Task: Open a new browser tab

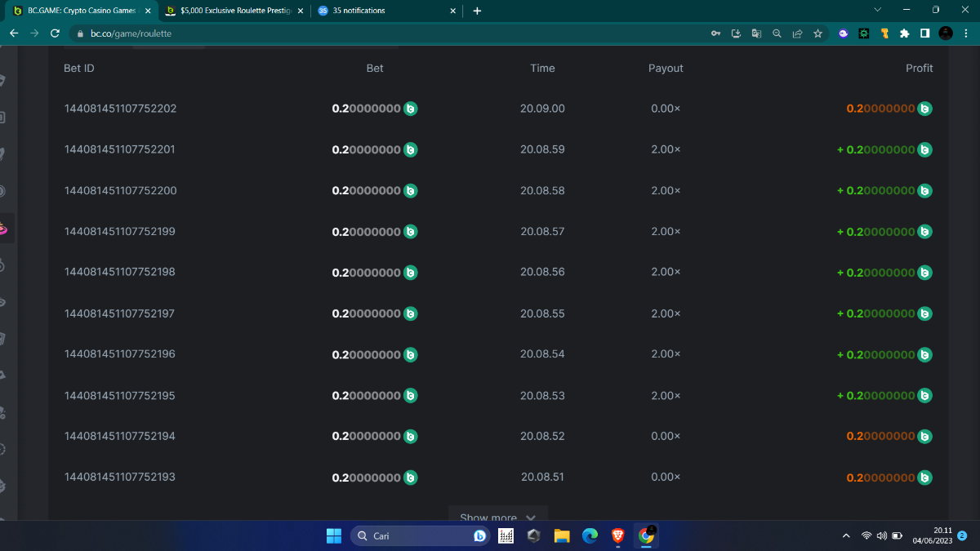Action: click(477, 11)
